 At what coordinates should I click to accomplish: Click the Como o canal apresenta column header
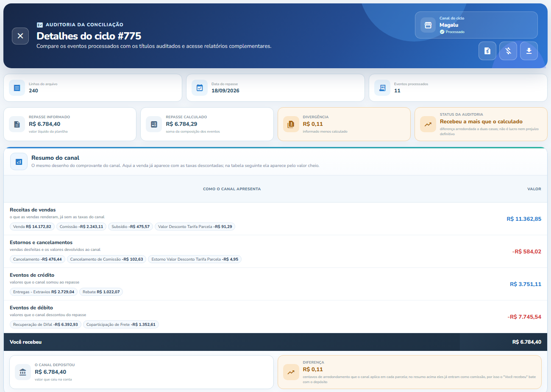coord(232,189)
